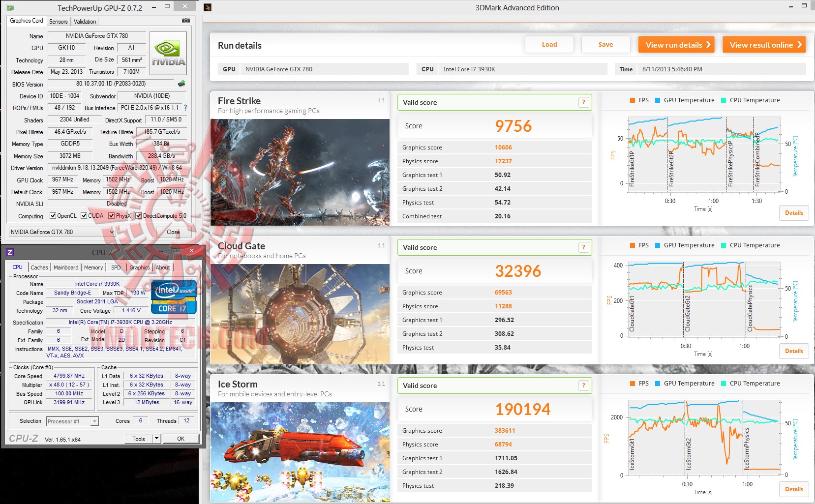Click the NVIDIA logo in GPU-Z
Image resolution: width=815 pixels, height=504 pixels.
(168, 53)
